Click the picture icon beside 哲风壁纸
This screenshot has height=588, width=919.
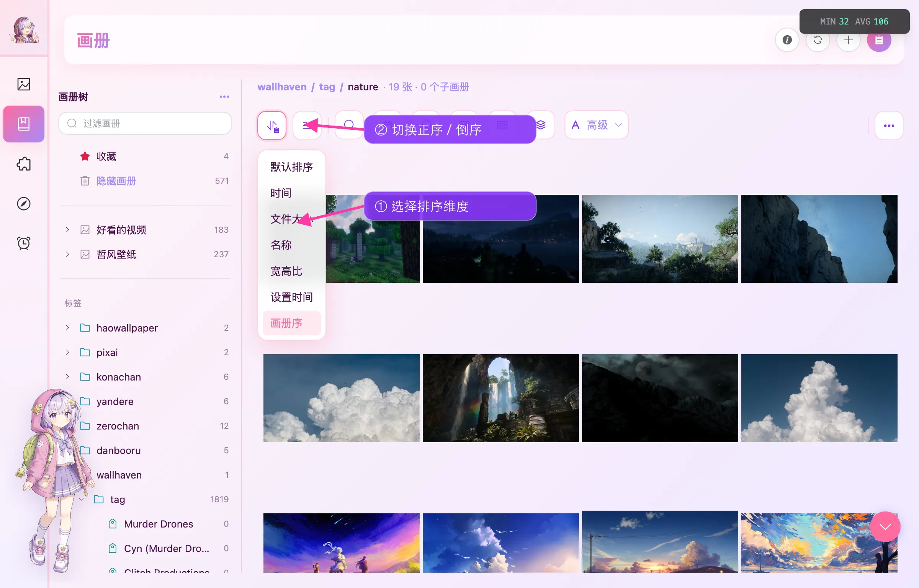[85, 254]
